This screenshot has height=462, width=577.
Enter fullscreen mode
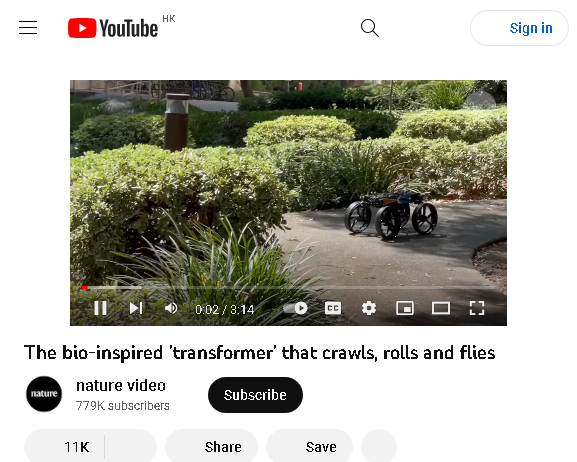(477, 308)
